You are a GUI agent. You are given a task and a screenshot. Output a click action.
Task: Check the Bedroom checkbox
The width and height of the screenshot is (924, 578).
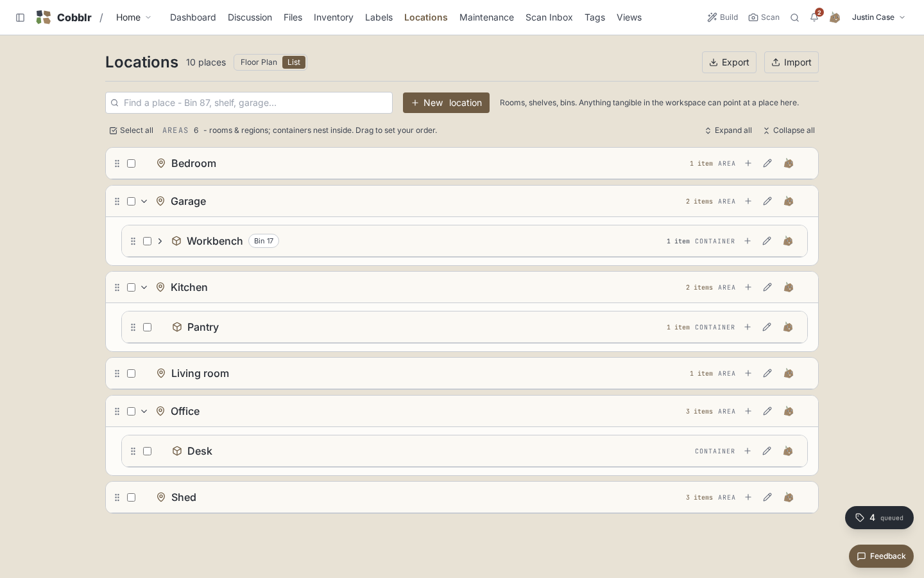(131, 163)
